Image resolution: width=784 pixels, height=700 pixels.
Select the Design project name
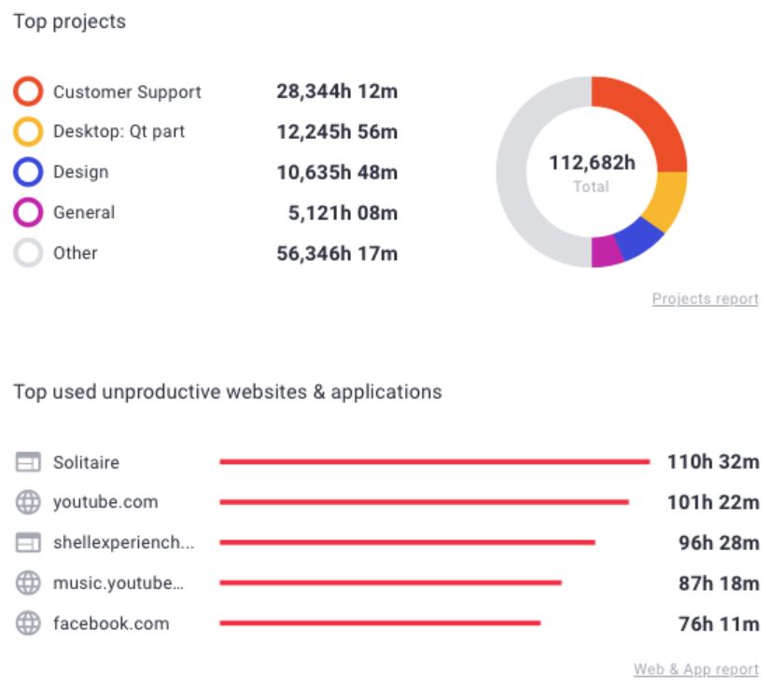[81, 172]
